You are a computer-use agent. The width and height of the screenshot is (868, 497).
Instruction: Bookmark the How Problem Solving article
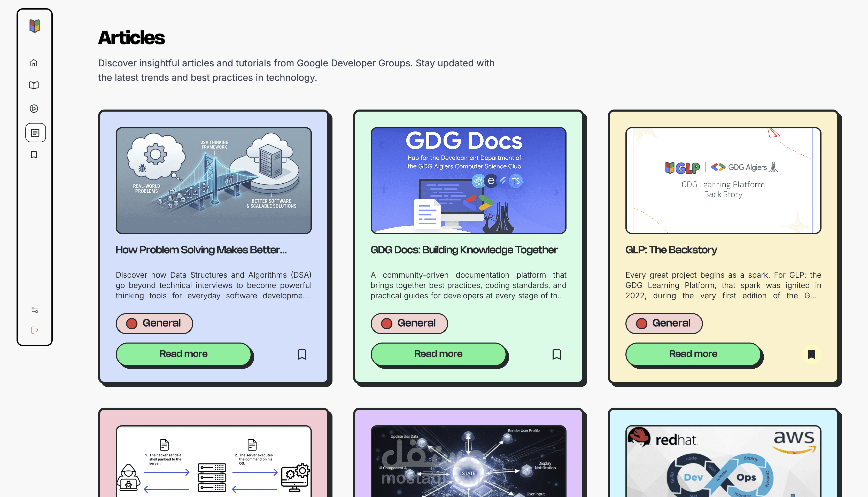click(x=302, y=354)
